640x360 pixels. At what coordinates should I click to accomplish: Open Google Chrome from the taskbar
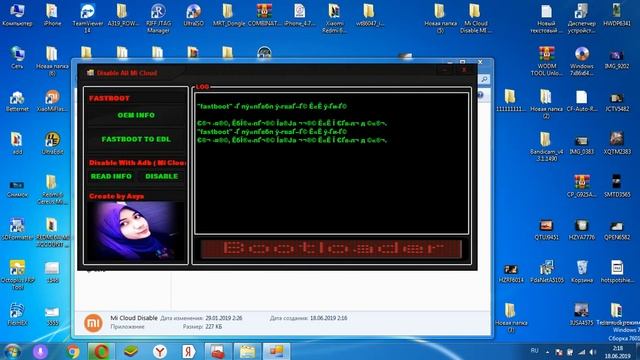tap(73, 351)
